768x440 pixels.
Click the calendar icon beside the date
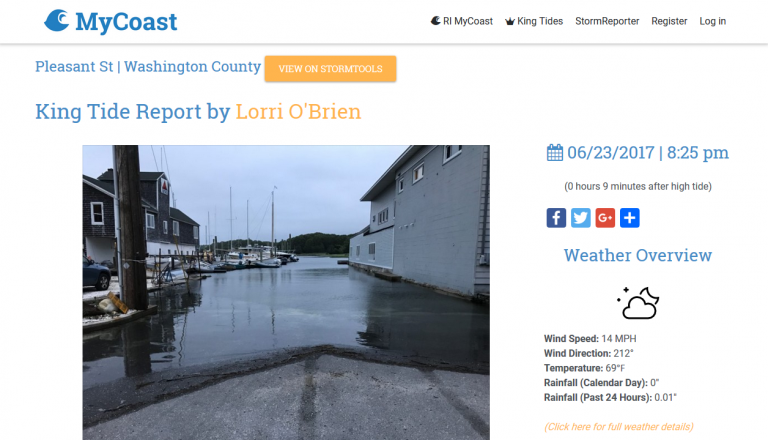coord(554,152)
